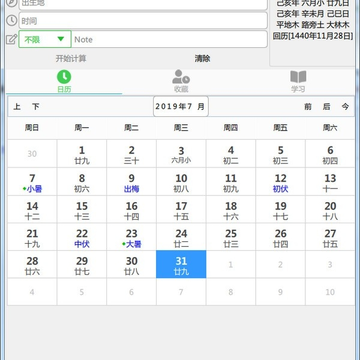Open the 不限 dropdown
Screen dimensions: 360x360
(45, 39)
